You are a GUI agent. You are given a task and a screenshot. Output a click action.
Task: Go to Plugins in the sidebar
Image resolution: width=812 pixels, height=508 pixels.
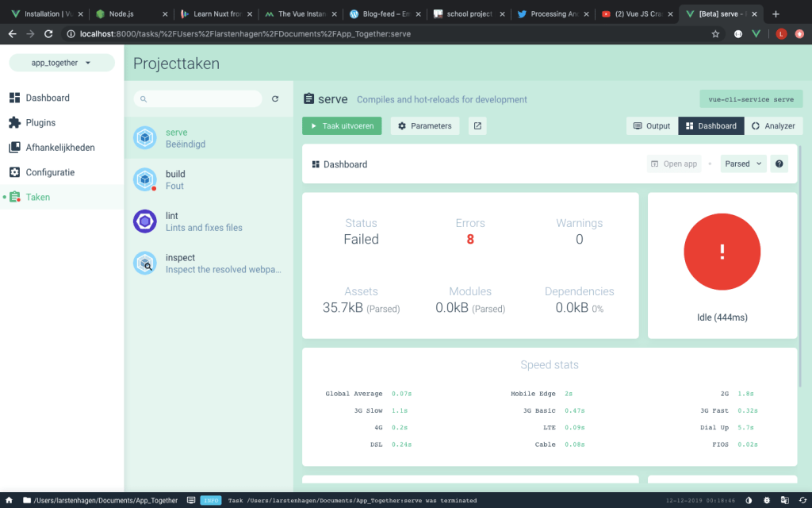click(40, 123)
